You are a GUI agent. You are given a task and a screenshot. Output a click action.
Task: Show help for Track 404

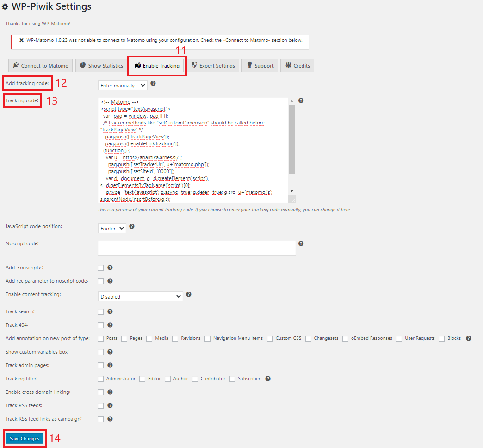click(x=110, y=325)
